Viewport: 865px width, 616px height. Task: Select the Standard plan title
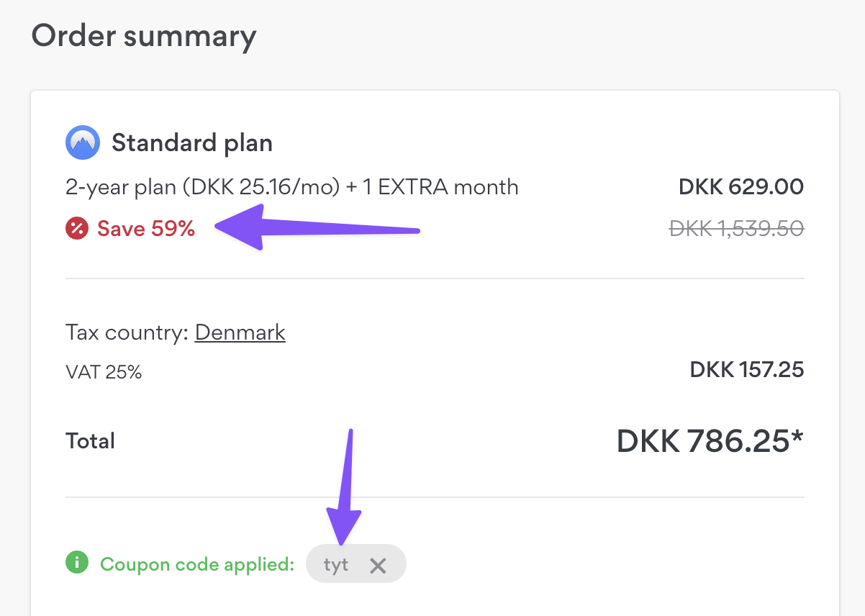[x=192, y=143]
